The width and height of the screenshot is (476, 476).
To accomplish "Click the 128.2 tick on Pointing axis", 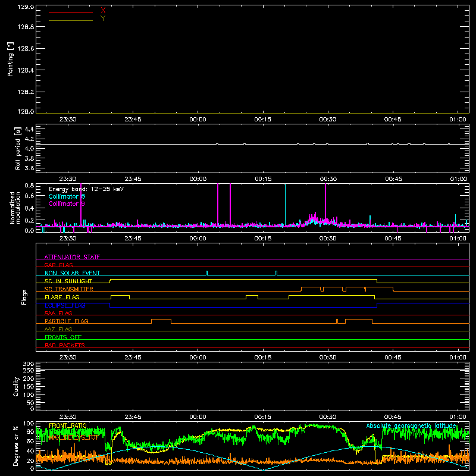I will [26, 92].
